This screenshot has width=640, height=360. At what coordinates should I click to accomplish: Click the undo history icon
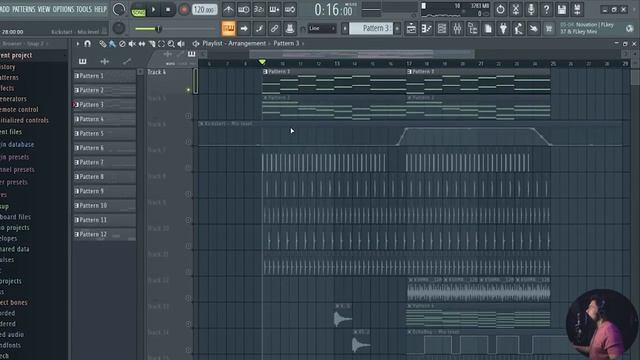(x=500, y=9)
